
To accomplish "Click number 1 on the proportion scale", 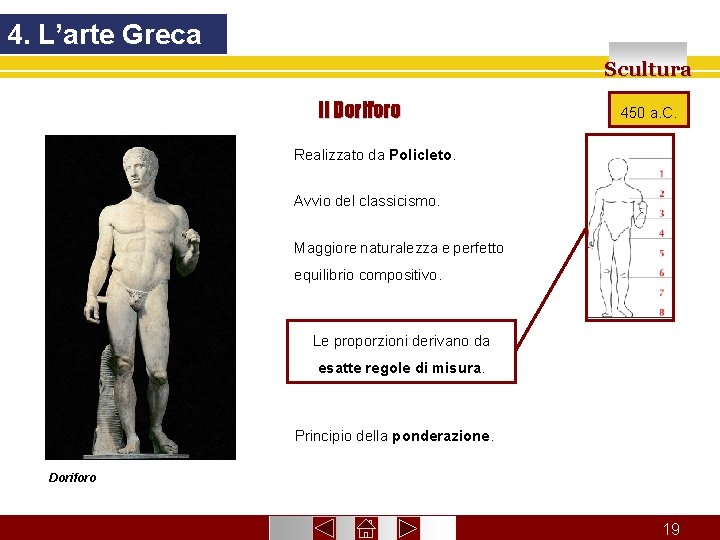I will (x=662, y=174).
